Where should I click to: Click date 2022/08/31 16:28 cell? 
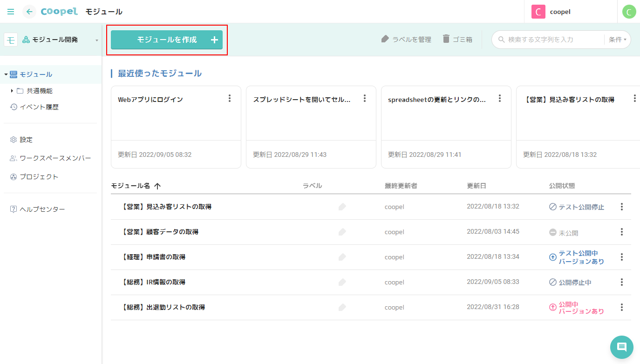pos(493,307)
